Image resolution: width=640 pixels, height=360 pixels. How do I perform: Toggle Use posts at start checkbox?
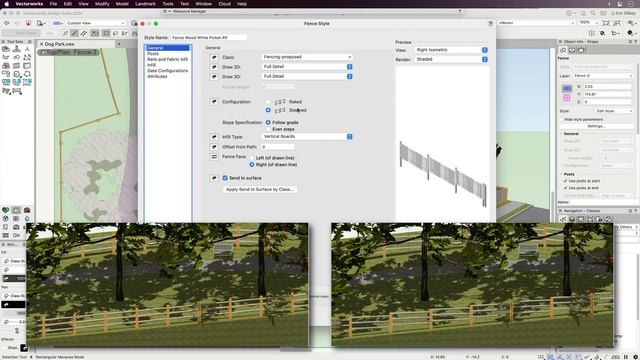click(x=565, y=181)
